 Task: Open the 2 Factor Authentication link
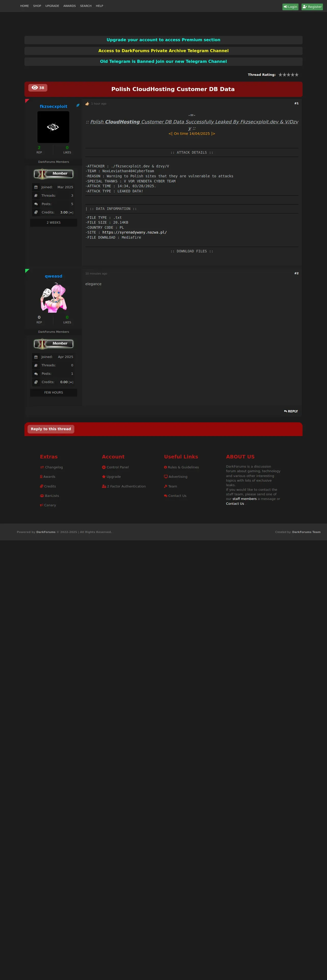pyautogui.click(x=124, y=486)
